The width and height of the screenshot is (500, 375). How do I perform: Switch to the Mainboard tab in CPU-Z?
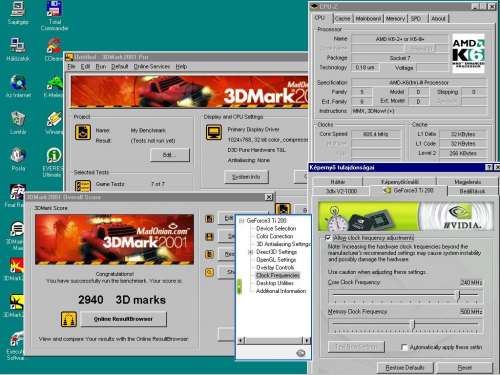pyautogui.click(x=368, y=19)
